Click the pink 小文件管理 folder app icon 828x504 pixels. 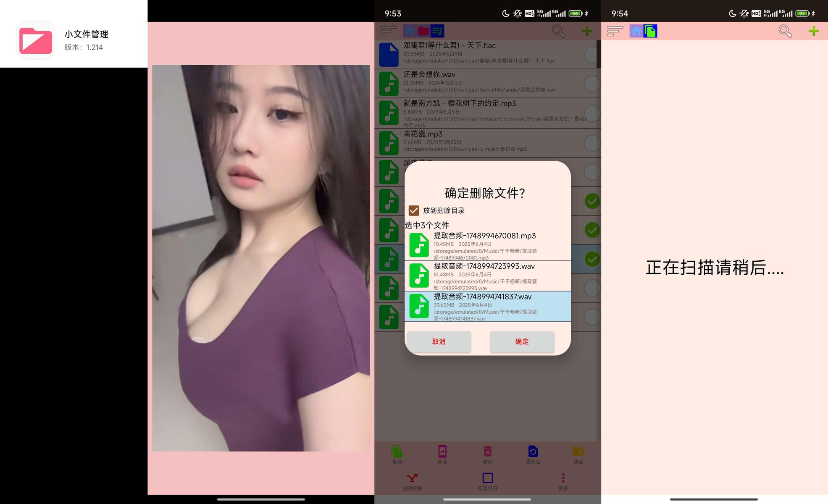click(x=36, y=40)
